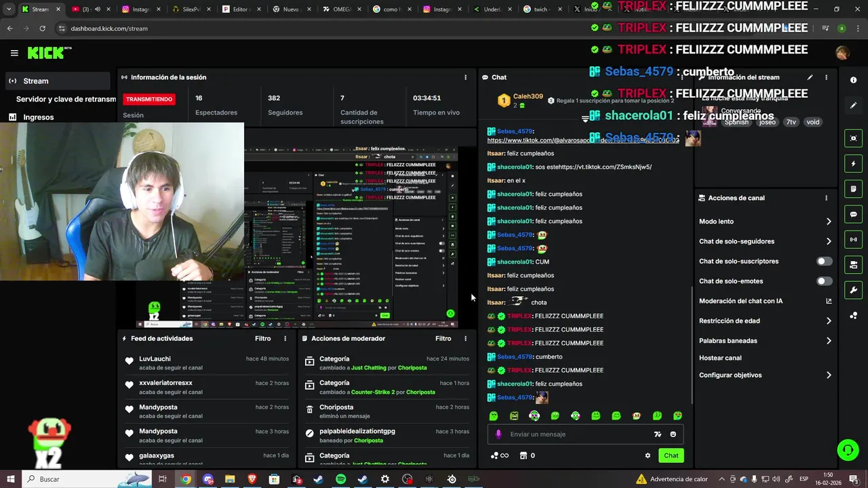868x488 pixels.
Task: Click the 7tv stream tag
Action: 791,122
